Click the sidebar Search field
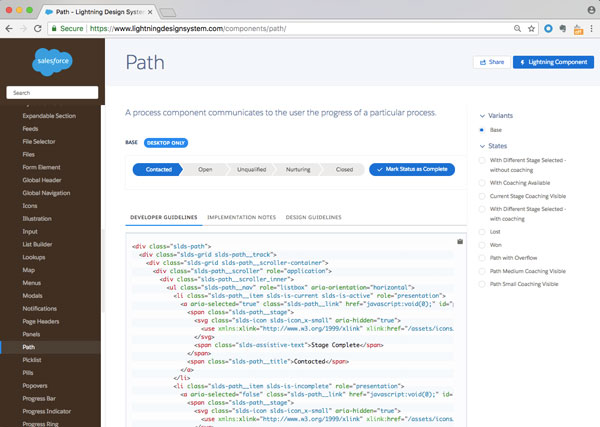 (52, 93)
